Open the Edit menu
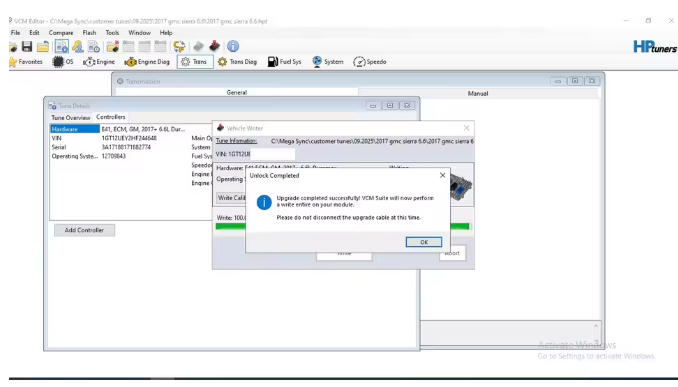 tap(34, 33)
